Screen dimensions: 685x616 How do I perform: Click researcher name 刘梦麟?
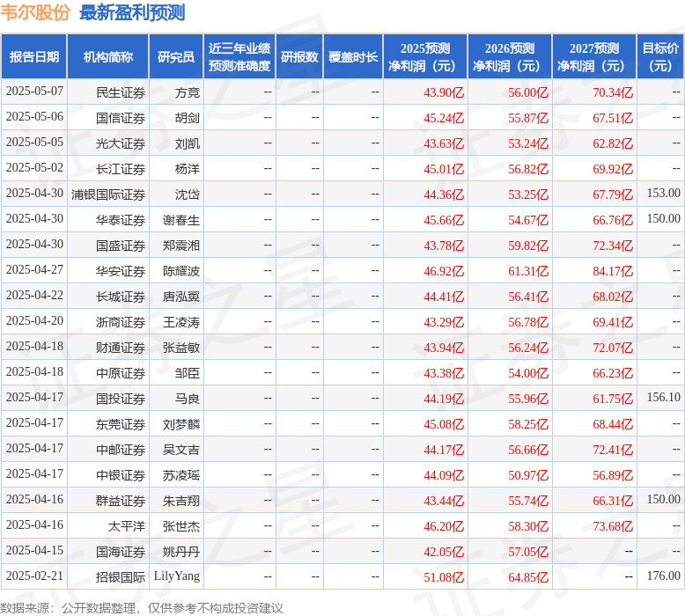pyautogui.click(x=181, y=424)
